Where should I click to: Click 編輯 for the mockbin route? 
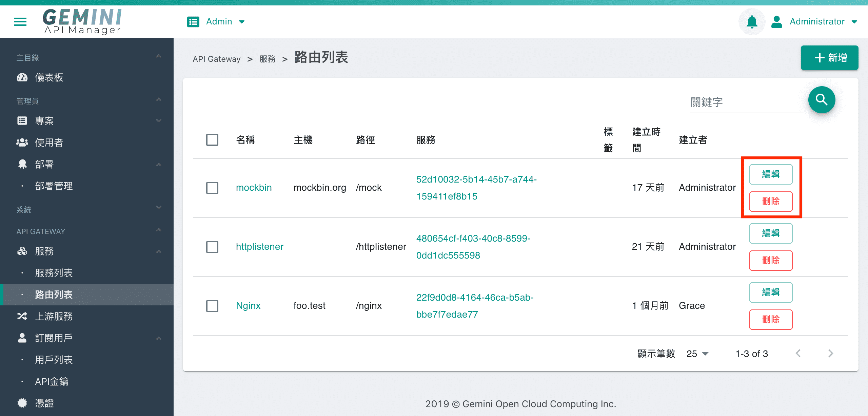pyautogui.click(x=771, y=174)
